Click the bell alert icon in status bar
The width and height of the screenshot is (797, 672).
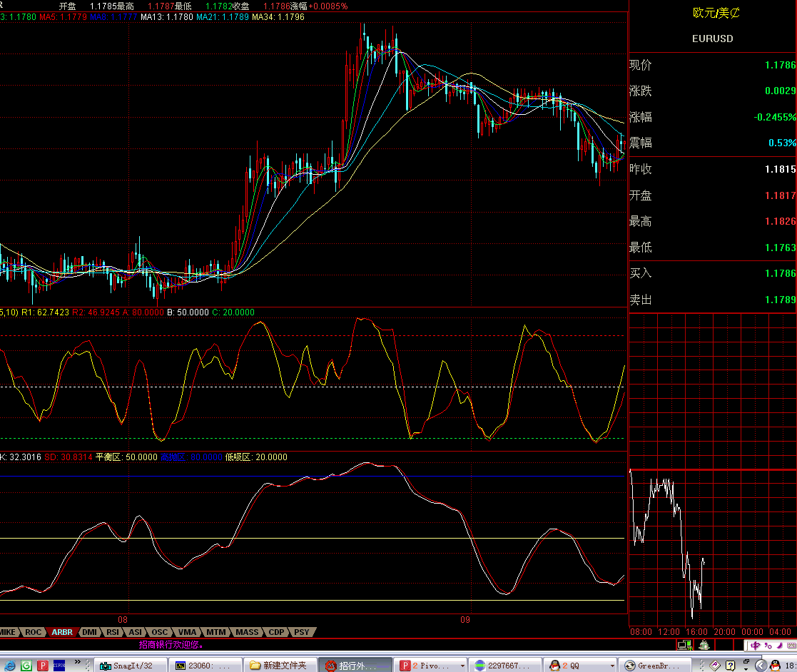click(x=704, y=645)
